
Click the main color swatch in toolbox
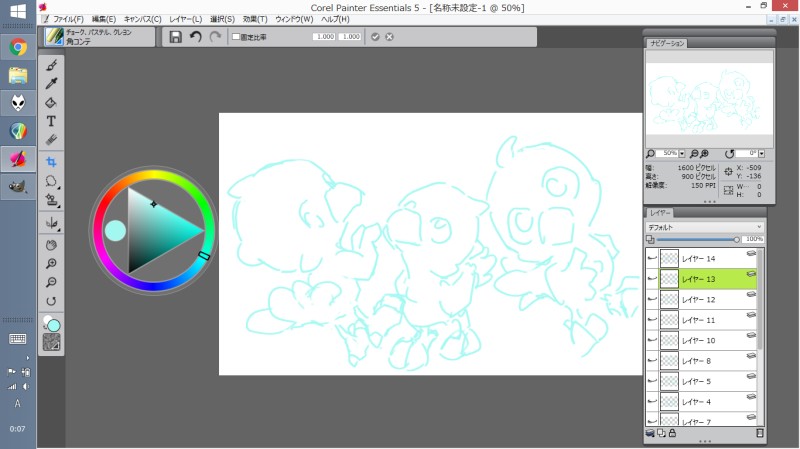point(54,326)
